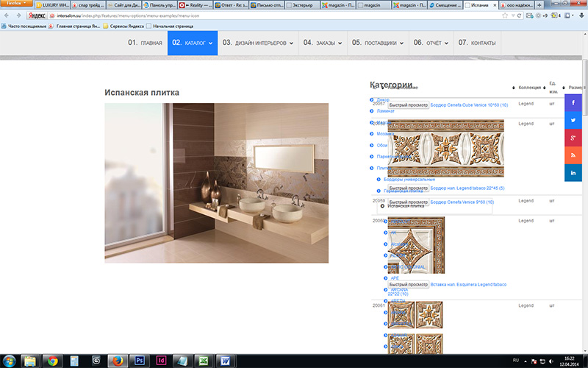Go to the Главная menu item
The width and height of the screenshot is (588, 368).
click(146, 43)
